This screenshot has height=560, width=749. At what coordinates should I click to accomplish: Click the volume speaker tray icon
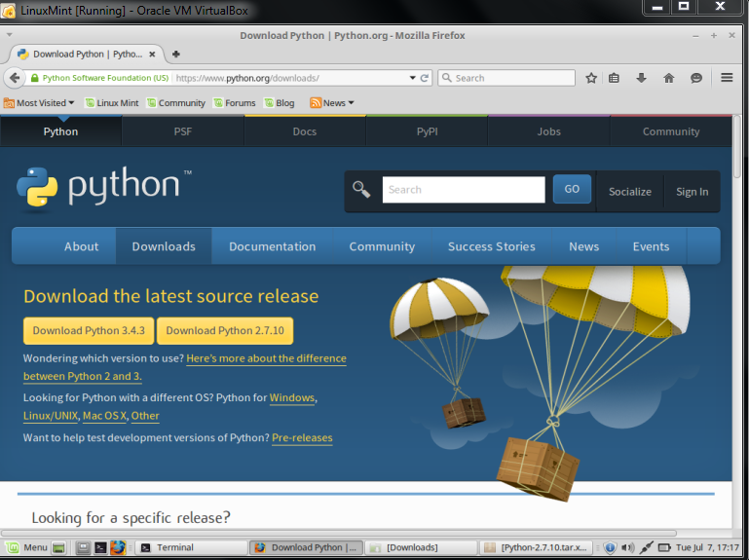tap(627, 547)
